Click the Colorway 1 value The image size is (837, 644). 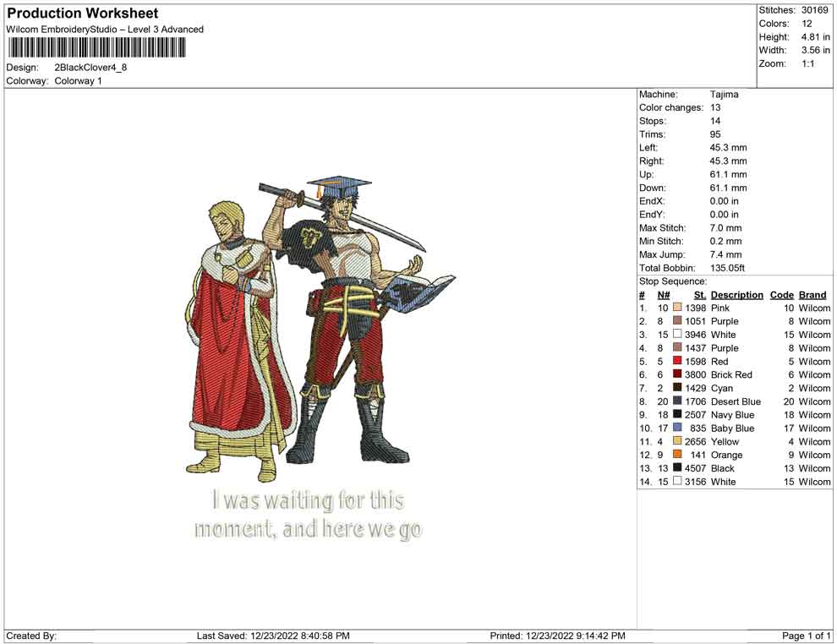pos(78,81)
